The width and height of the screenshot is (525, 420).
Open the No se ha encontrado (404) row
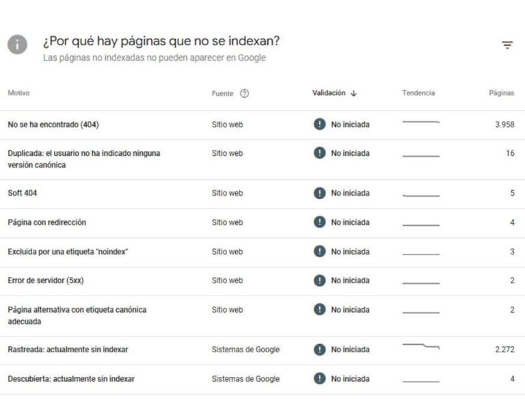click(54, 124)
